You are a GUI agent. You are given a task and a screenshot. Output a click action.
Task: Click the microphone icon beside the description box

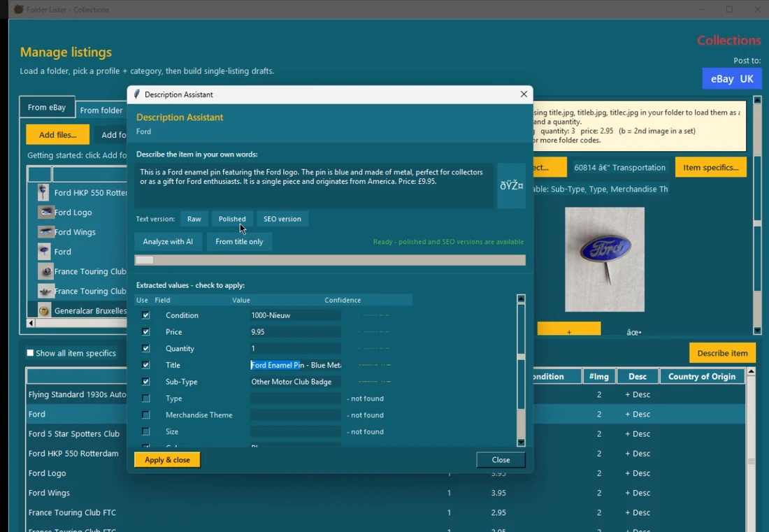[511, 185]
